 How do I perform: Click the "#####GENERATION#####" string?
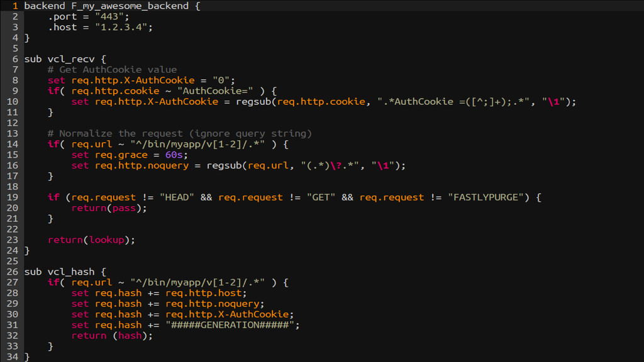[x=230, y=326]
